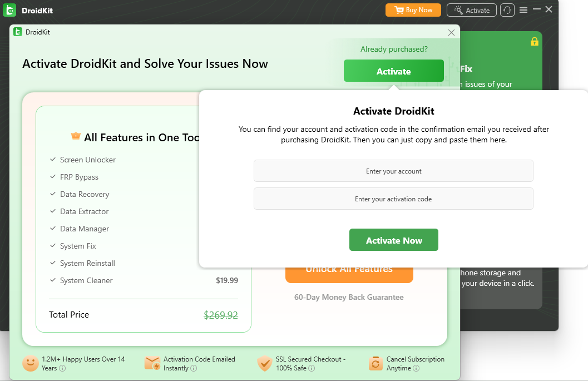Click the Data Manager feature row

point(144,229)
